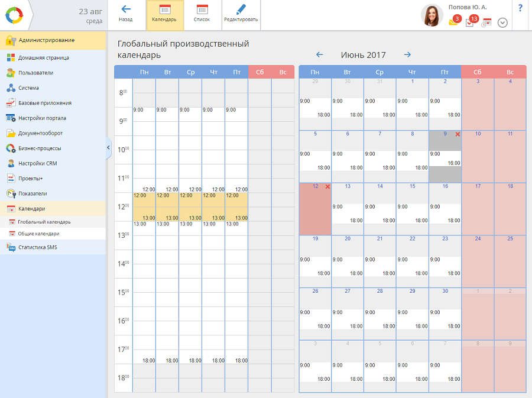
Task: Select Общие календари sub-item
Action: 38,234
